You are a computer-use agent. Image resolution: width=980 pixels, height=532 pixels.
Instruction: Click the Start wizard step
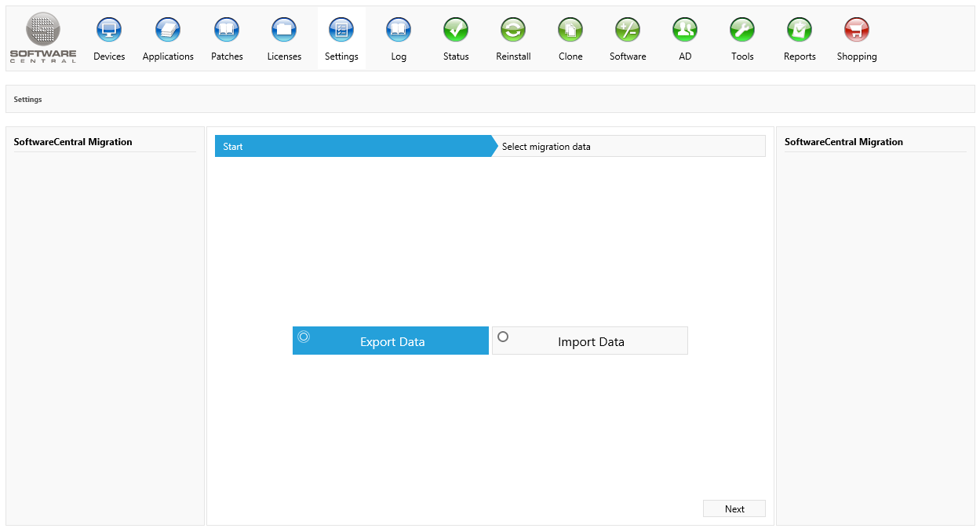pos(353,147)
